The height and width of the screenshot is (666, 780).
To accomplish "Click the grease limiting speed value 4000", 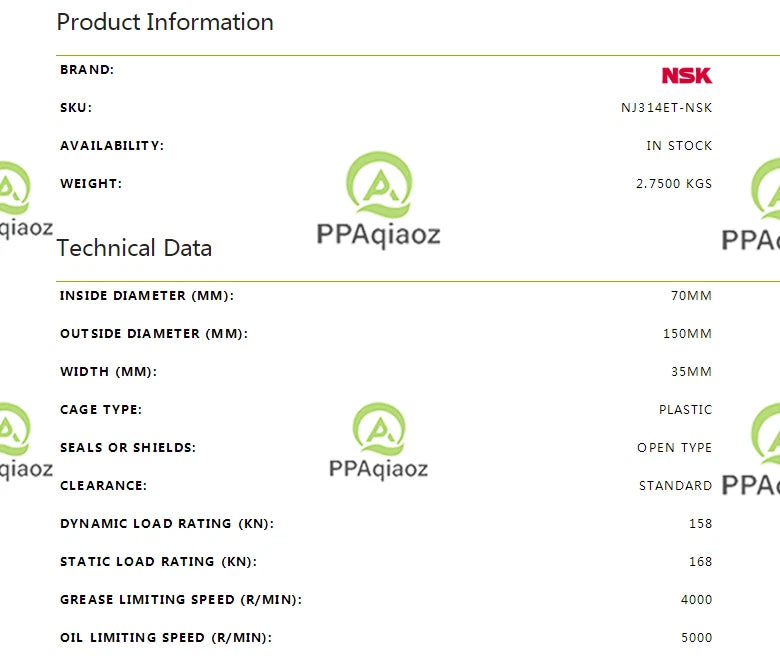I will 696,600.
